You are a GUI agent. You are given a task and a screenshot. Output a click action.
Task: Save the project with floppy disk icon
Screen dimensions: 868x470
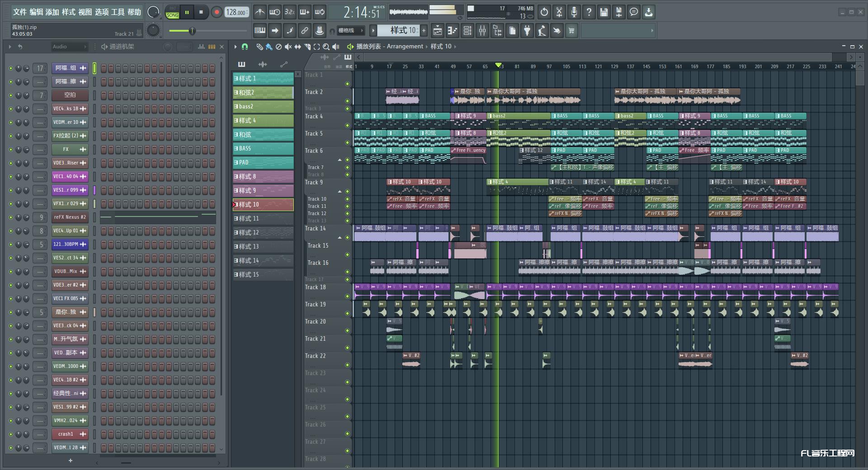[x=604, y=12]
